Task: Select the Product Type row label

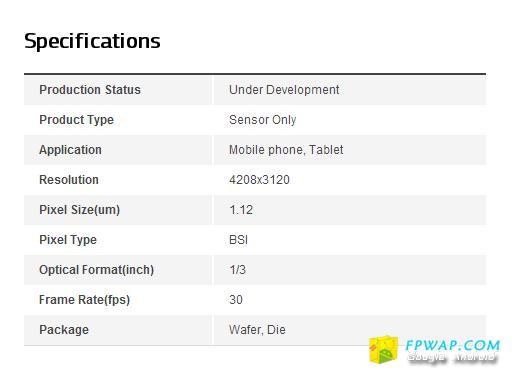Action: (76, 120)
